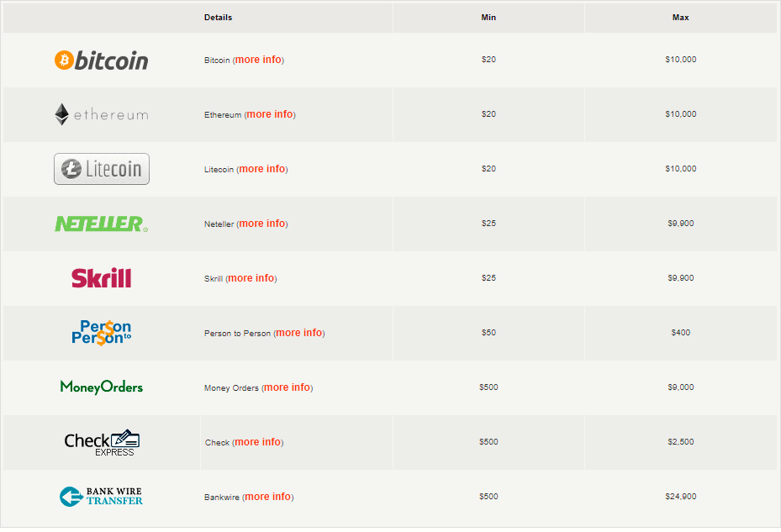This screenshot has height=532, width=781.
Task: Open more info for Neteller
Action: point(262,224)
